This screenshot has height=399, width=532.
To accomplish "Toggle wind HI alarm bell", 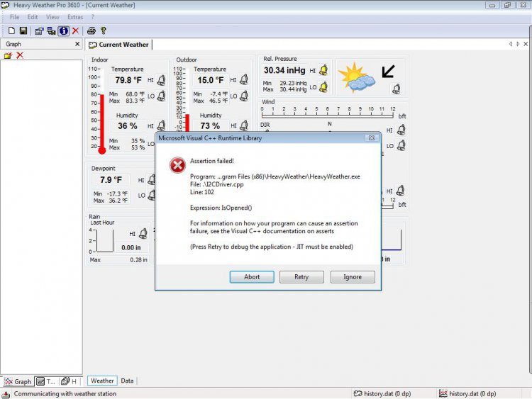I will (401, 130).
